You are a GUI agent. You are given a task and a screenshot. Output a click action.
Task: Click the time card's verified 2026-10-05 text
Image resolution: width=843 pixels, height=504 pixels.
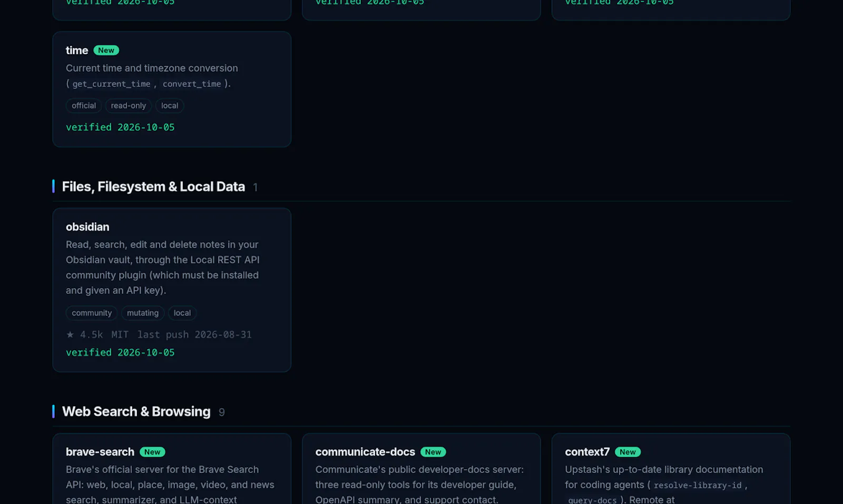click(120, 127)
